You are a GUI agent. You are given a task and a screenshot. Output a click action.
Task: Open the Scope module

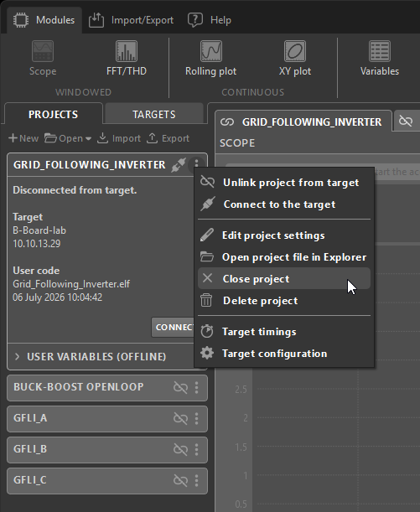click(43, 58)
